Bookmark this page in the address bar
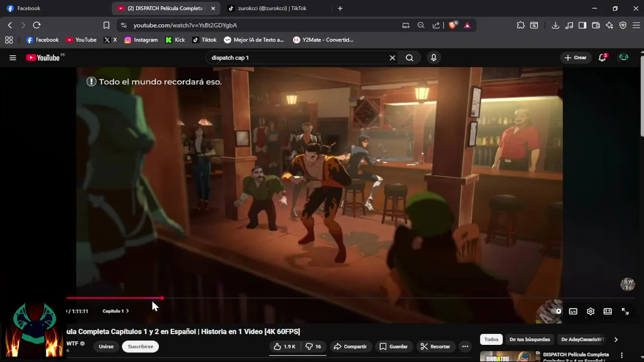 [x=106, y=25]
